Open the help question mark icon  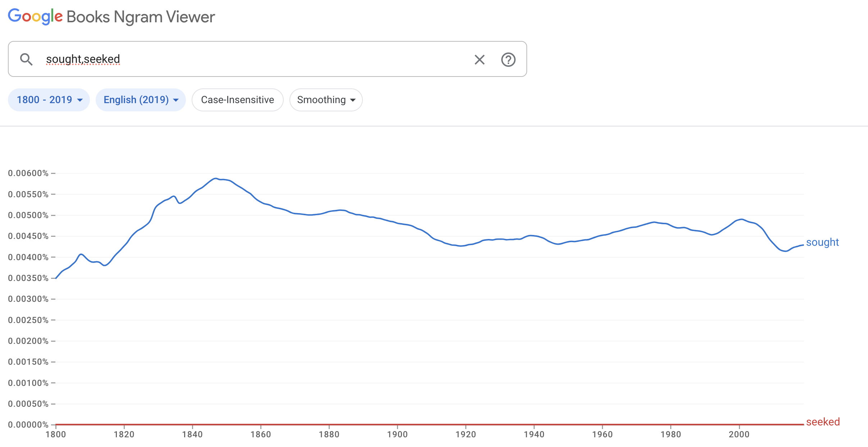[x=508, y=60]
